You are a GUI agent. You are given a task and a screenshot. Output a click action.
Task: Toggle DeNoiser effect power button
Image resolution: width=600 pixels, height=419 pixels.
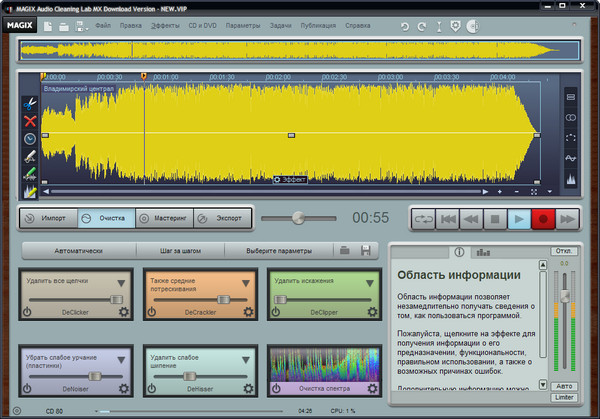(27, 389)
